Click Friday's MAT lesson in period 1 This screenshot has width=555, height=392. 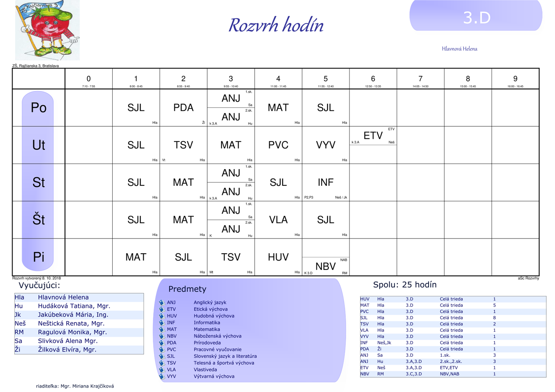pyautogui.click(x=136, y=257)
